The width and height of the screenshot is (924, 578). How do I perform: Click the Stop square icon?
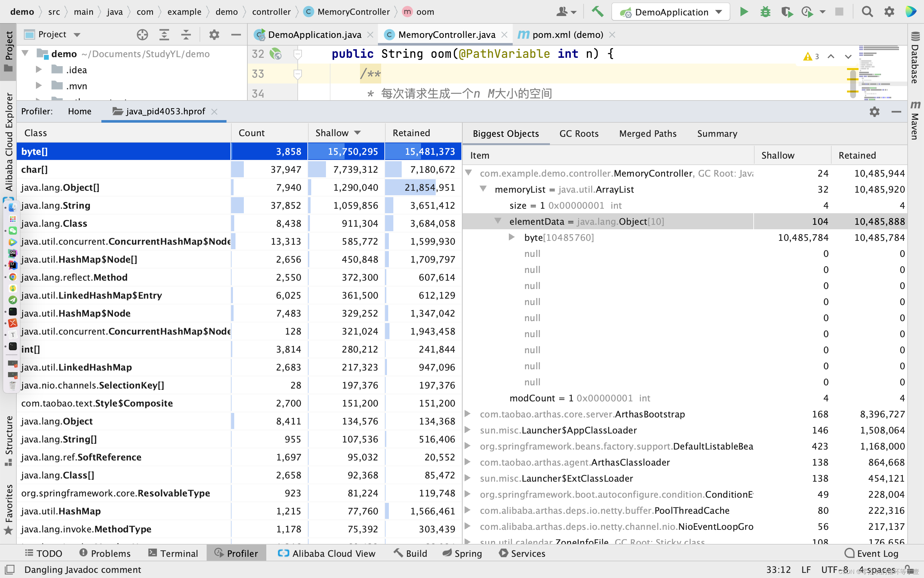[x=839, y=12]
